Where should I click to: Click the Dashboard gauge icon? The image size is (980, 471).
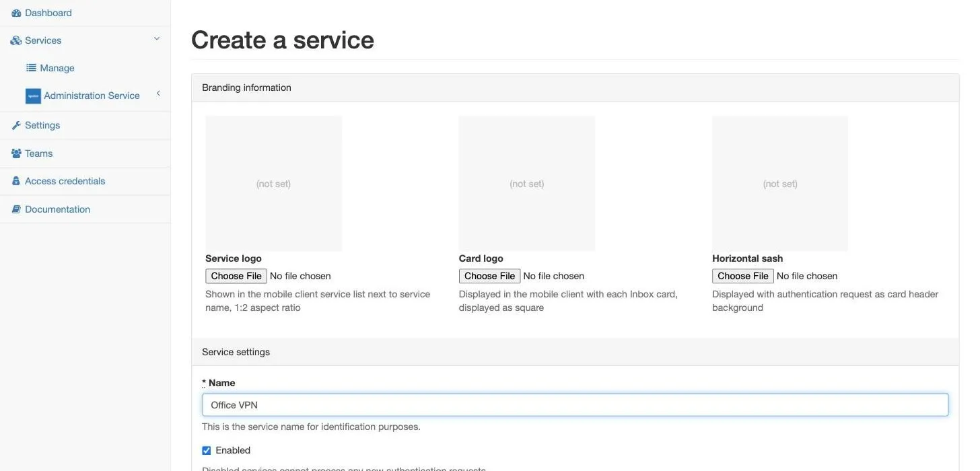16,13
